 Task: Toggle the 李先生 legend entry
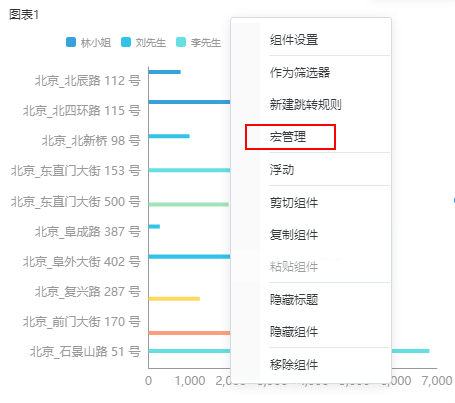point(198,42)
